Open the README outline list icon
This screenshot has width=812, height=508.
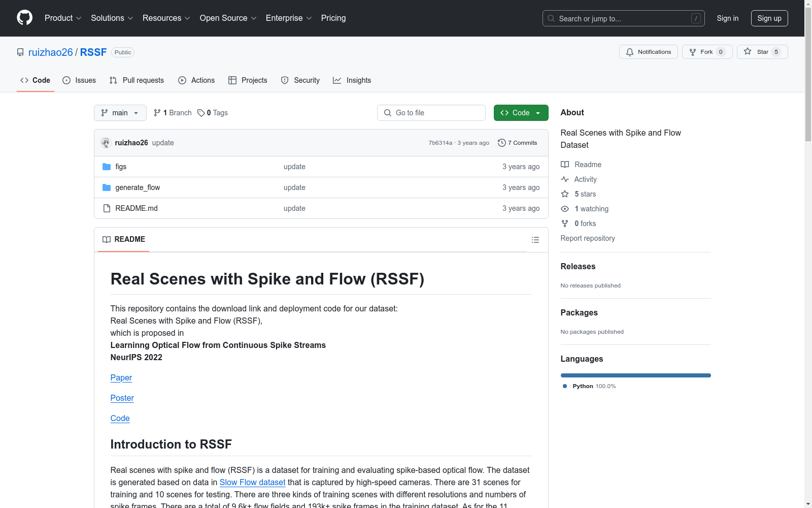point(535,240)
